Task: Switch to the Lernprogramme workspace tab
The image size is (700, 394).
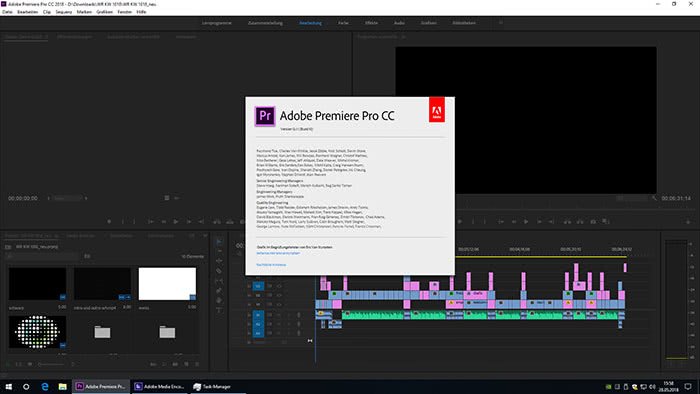Action: point(217,23)
